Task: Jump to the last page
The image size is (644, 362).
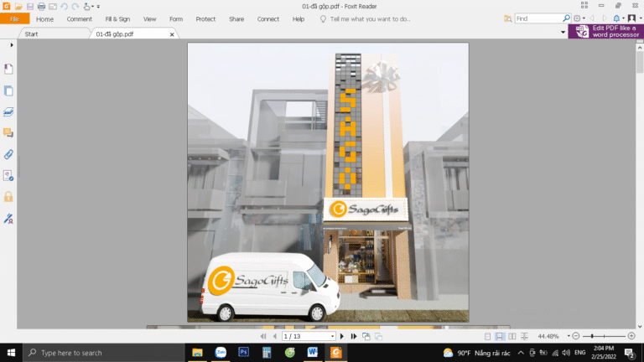Action: pyautogui.click(x=354, y=336)
